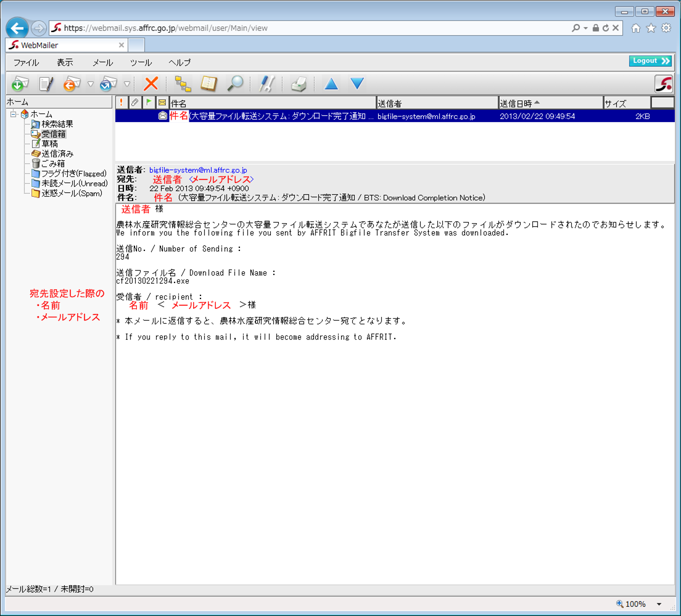Viewport: 681px width, 616px height.
Task: Open the ツール menu
Action: 141,62
